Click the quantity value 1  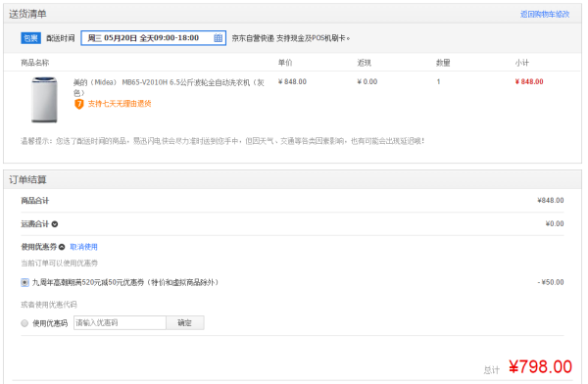(x=438, y=81)
